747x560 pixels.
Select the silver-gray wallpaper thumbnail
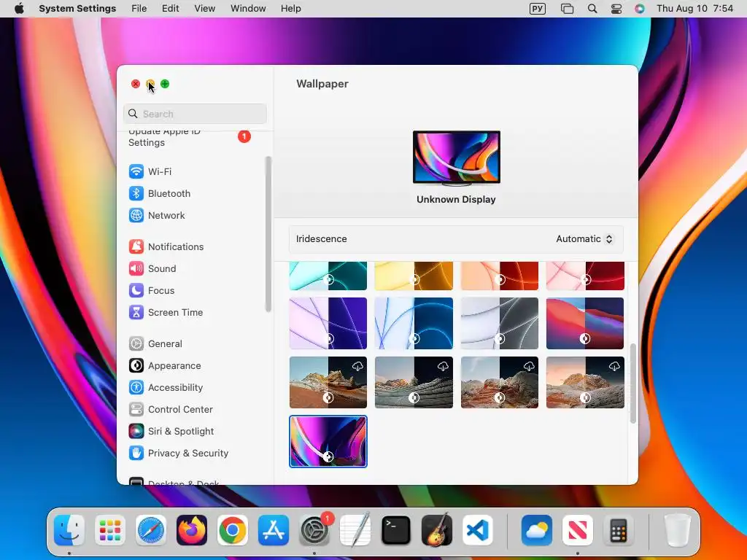[499, 323]
